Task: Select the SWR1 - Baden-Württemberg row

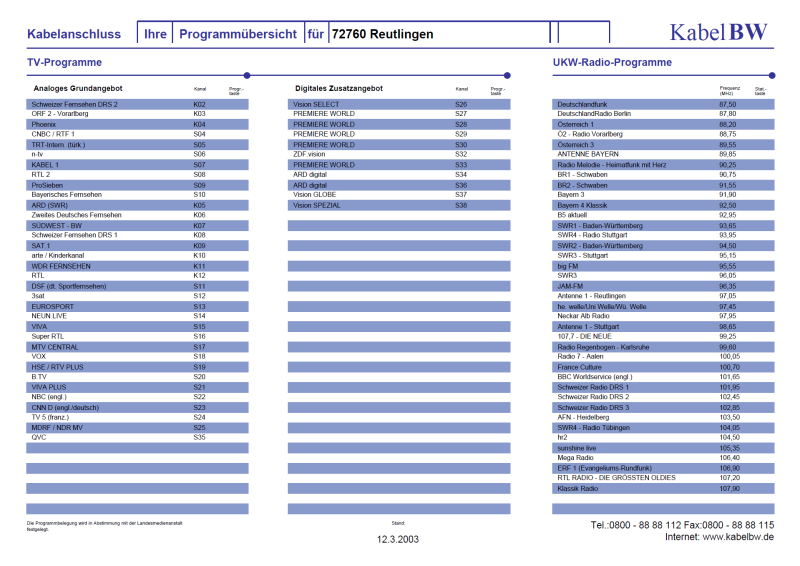Action: point(663,226)
